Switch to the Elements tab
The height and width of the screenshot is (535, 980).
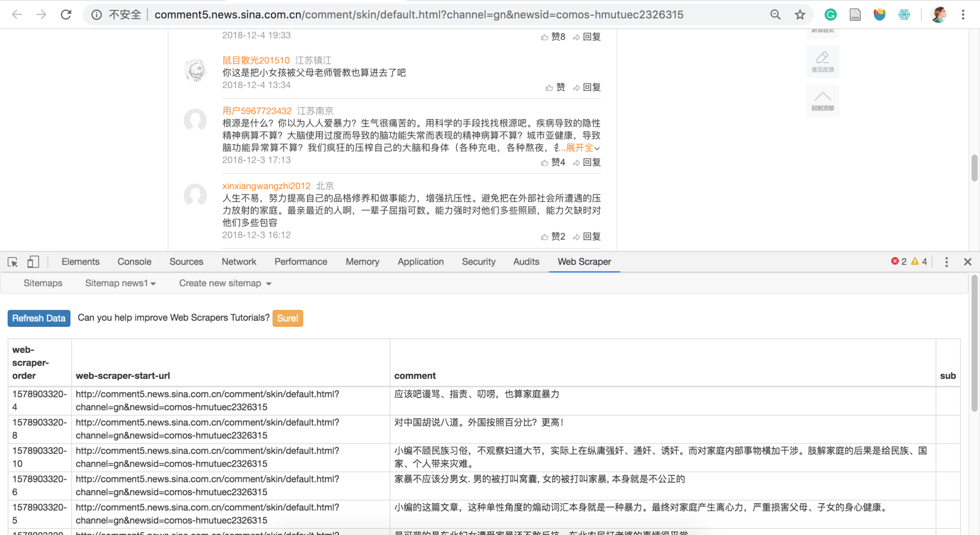pos(81,262)
